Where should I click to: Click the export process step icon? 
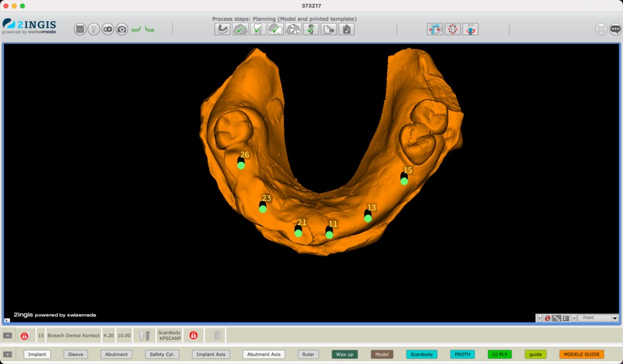[329, 29]
